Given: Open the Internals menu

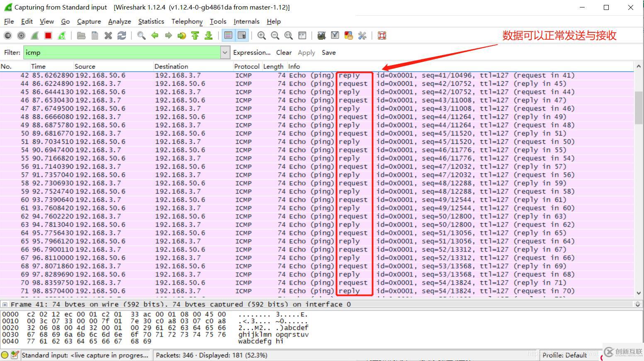Looking at the screenshot, I should [246, 22].
